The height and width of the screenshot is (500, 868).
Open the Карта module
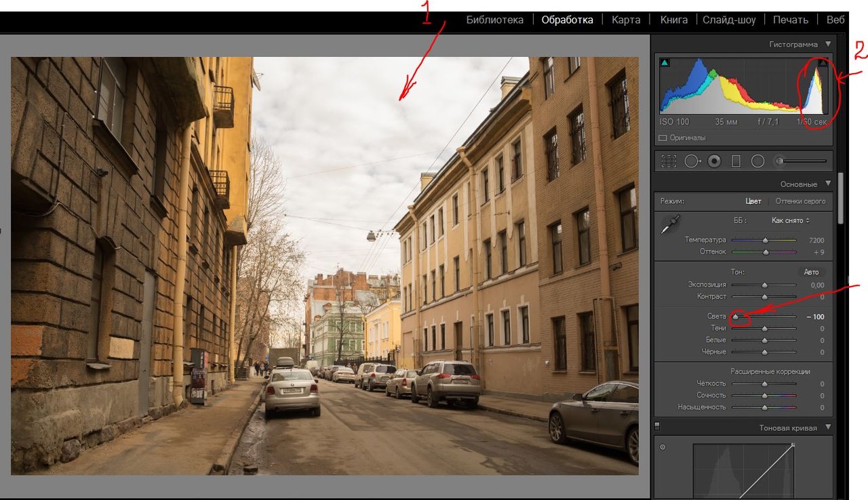(626, 20)
